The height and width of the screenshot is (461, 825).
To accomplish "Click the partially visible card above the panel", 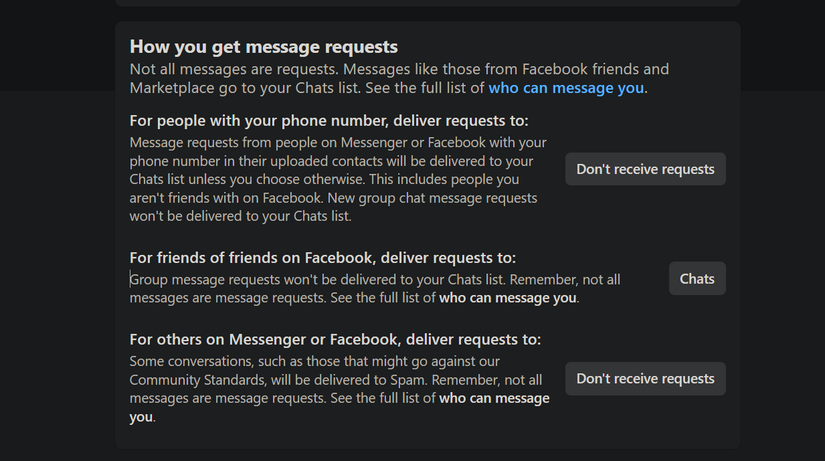I will coord(427,3).
